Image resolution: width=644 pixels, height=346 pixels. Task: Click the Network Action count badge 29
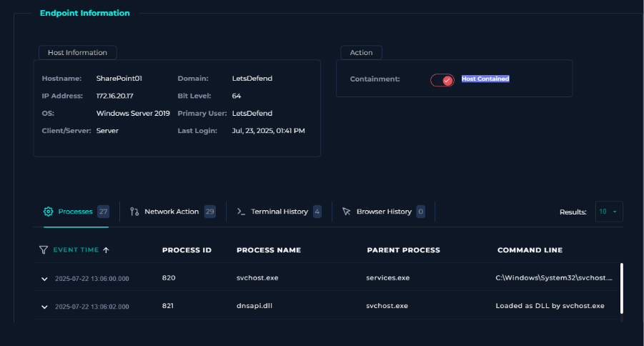point(210,212)
